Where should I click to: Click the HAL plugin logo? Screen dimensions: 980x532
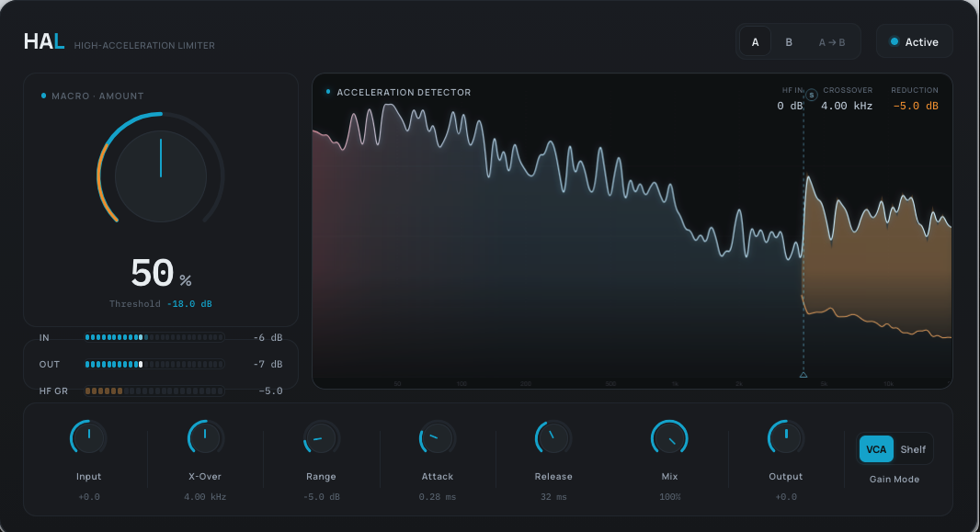(44, 42)
